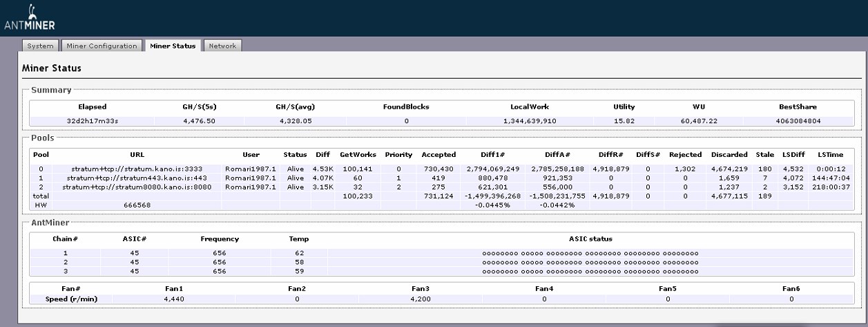Click Diff value 4.53K for pool 0
Viewport: 868px width, 327px height.
tap(322, 168)
